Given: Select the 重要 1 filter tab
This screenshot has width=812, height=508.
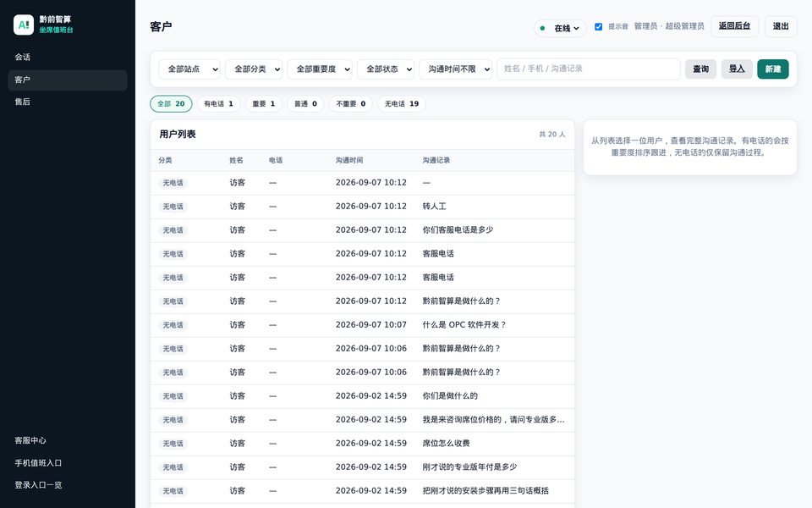Looking at the screenshot, I should coord(264,103).
